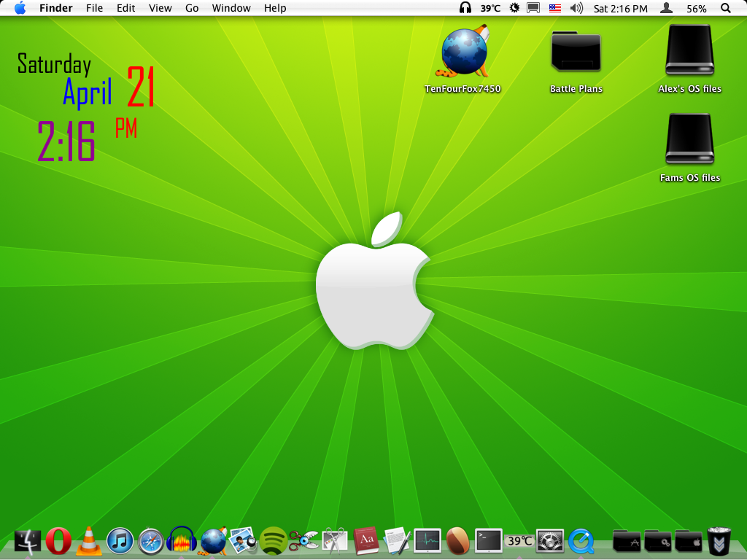
Task: Open the Apple menu
Action: click(x=20, y=8)
